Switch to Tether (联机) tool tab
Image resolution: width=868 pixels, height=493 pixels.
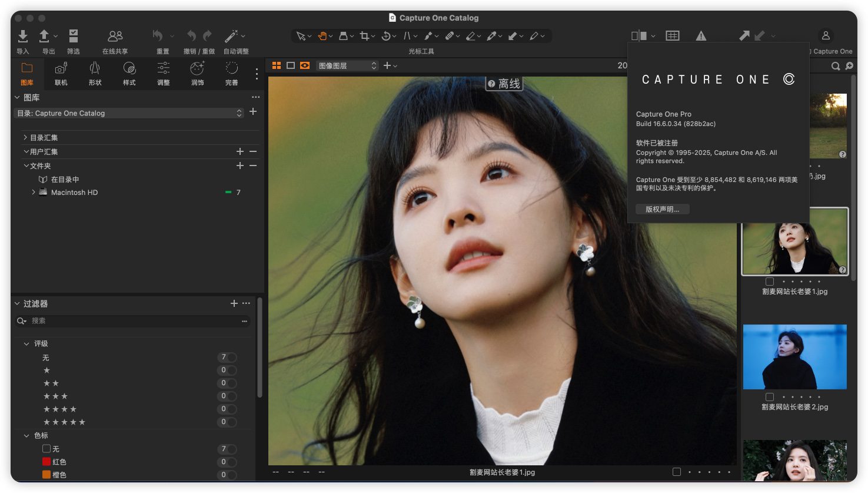[61, 74]
